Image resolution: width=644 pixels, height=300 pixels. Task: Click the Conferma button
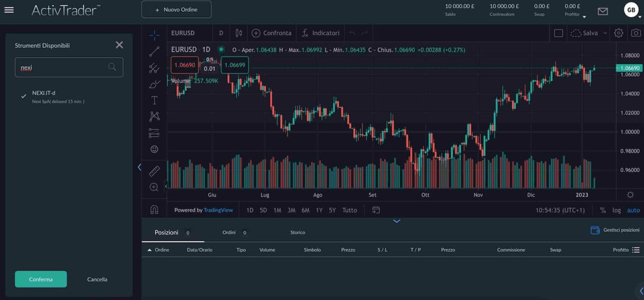coord(41,279)
